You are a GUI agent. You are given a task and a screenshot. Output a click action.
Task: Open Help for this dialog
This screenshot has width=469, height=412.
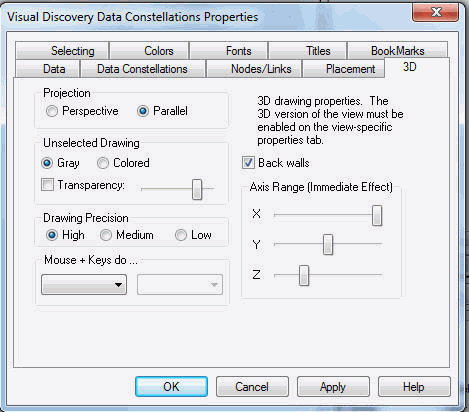click(414, 387)
